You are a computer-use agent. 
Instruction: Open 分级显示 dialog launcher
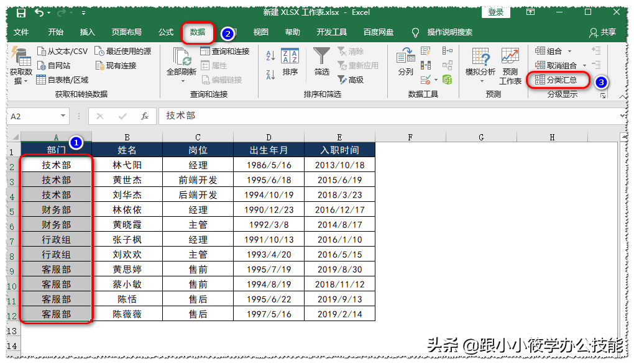[603, 96]
